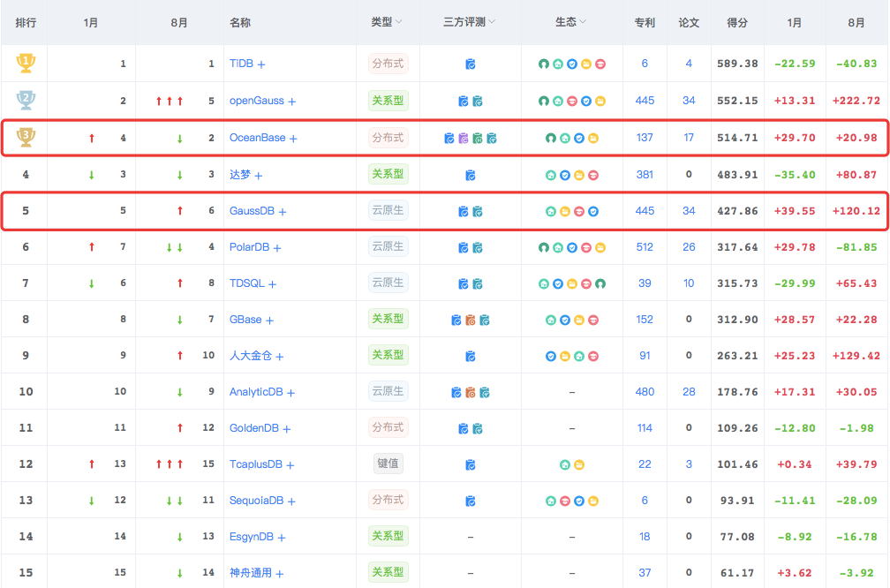Open the GaussDB database link

[252, 210]
